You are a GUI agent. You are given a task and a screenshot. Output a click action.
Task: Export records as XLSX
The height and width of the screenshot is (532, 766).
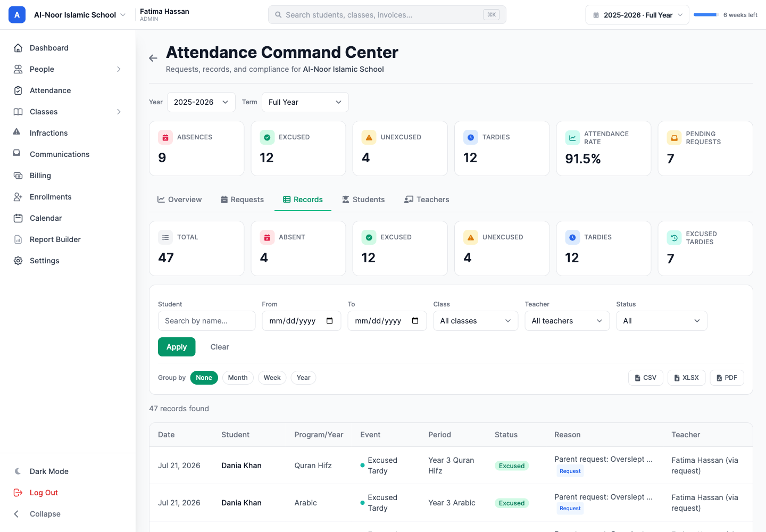tap(687, 378)
